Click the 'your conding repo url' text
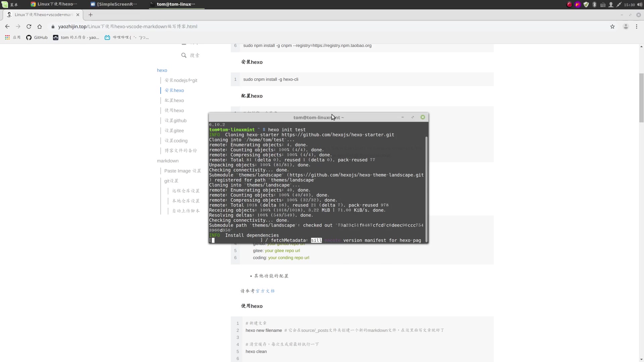Screen dimensions: 644x362 click(289, 258)
